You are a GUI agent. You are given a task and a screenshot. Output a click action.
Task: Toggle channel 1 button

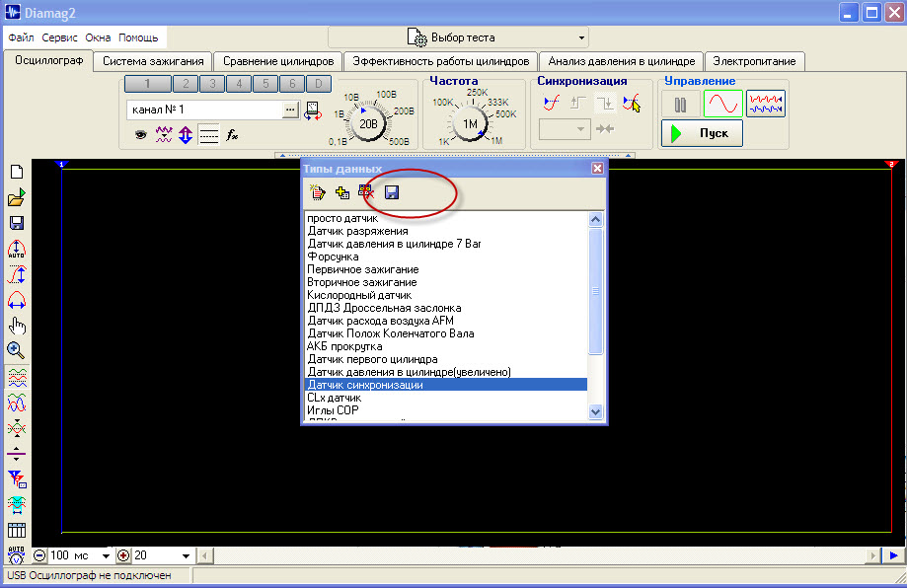[148, 84]
